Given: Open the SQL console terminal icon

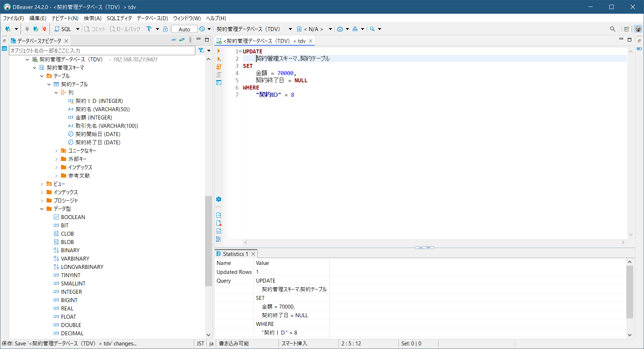Looking at the screenshot, I should (x=219, y=83).
